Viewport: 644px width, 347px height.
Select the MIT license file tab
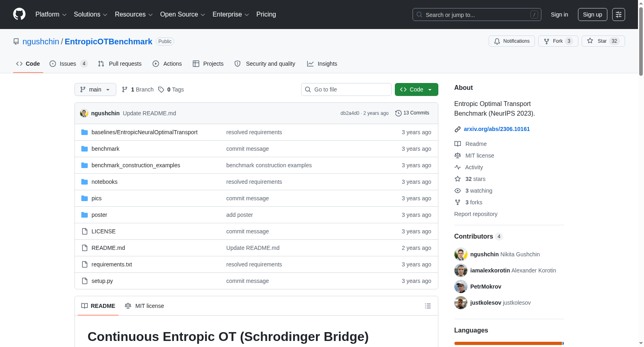click(144, 306)
